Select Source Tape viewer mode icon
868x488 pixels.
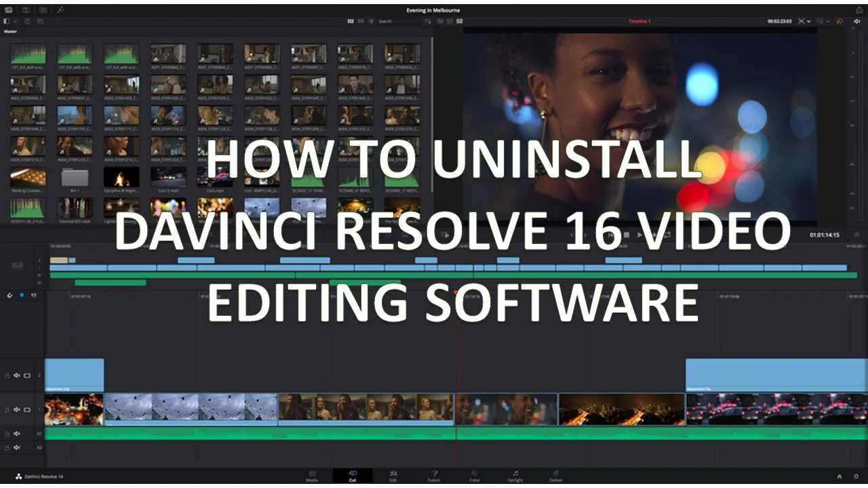point(450,21)
